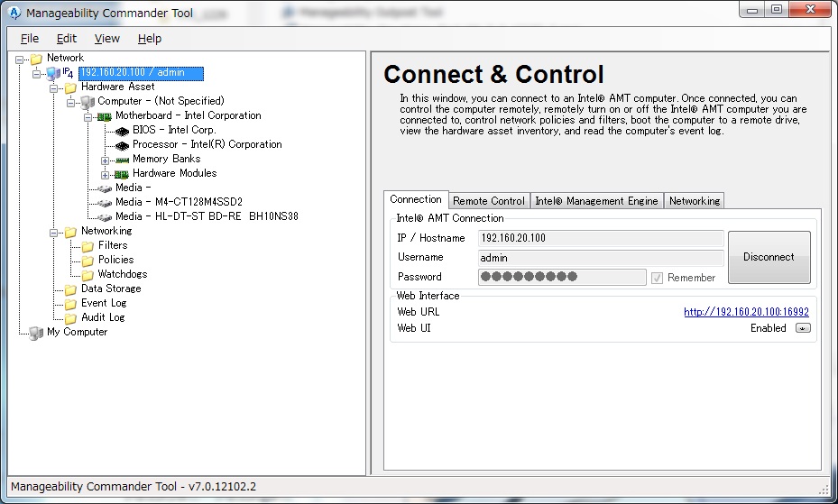This screenshot has width=838, height=504.
Task: Switch to the Intel Management Engine tab
Action: [x=596, y=201]
